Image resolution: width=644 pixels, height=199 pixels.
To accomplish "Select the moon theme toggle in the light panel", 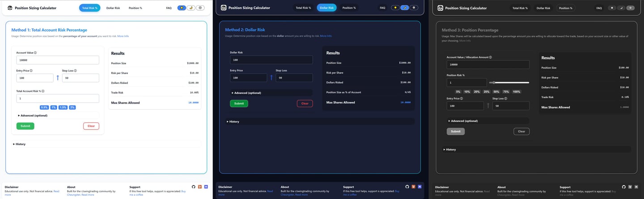I will 191,8.
